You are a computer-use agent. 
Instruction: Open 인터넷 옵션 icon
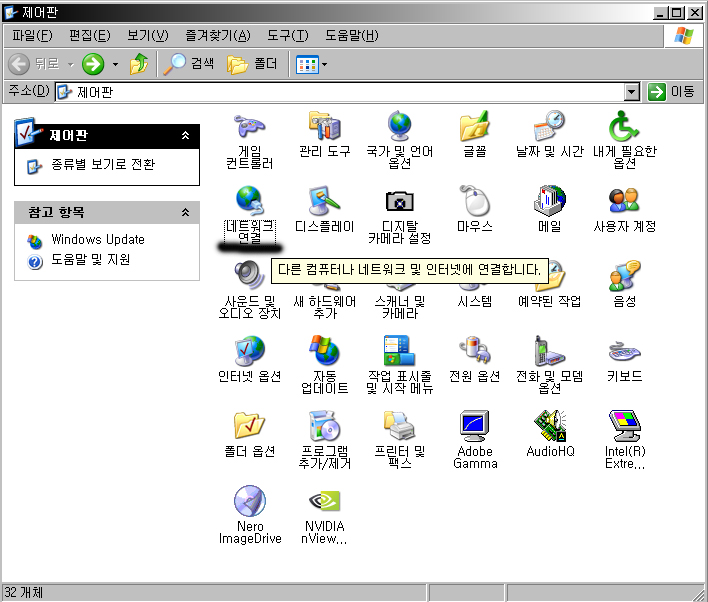pyautogui.click(x=249, y=350)
